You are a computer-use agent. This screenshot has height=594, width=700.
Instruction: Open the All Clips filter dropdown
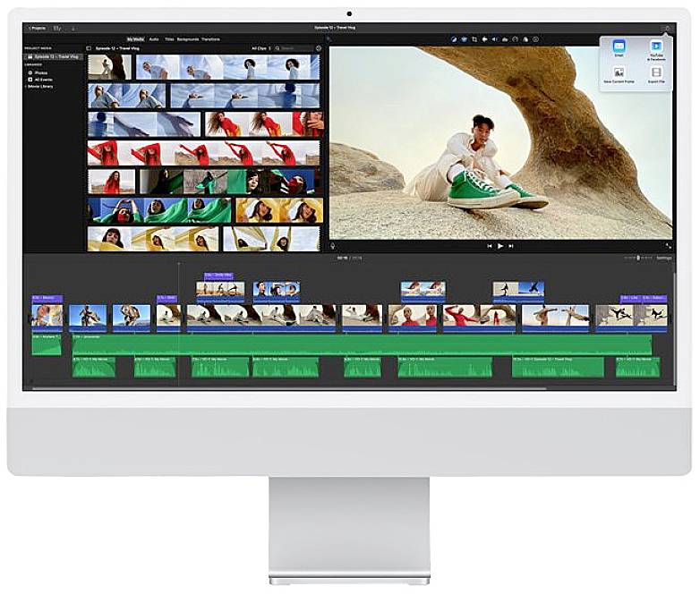tap(261, 48)
